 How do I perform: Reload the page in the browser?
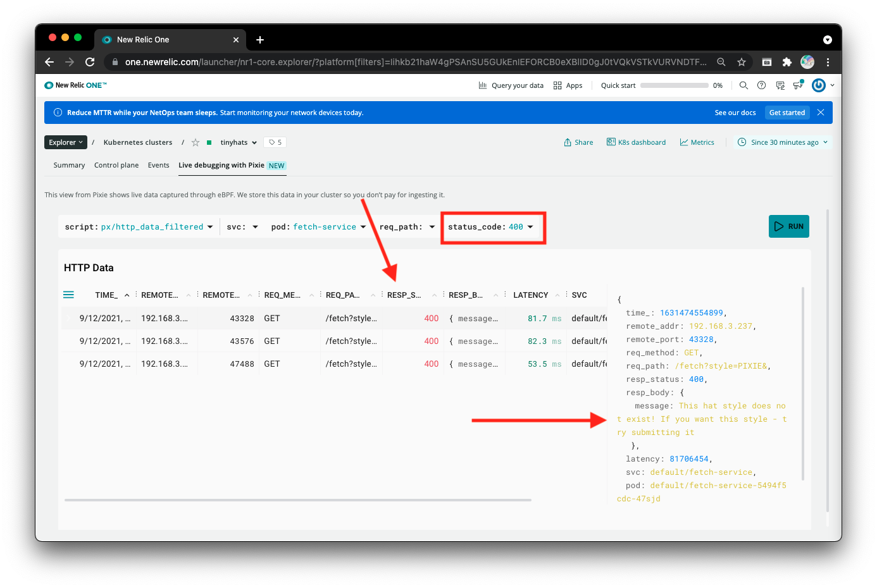point(90,62)
